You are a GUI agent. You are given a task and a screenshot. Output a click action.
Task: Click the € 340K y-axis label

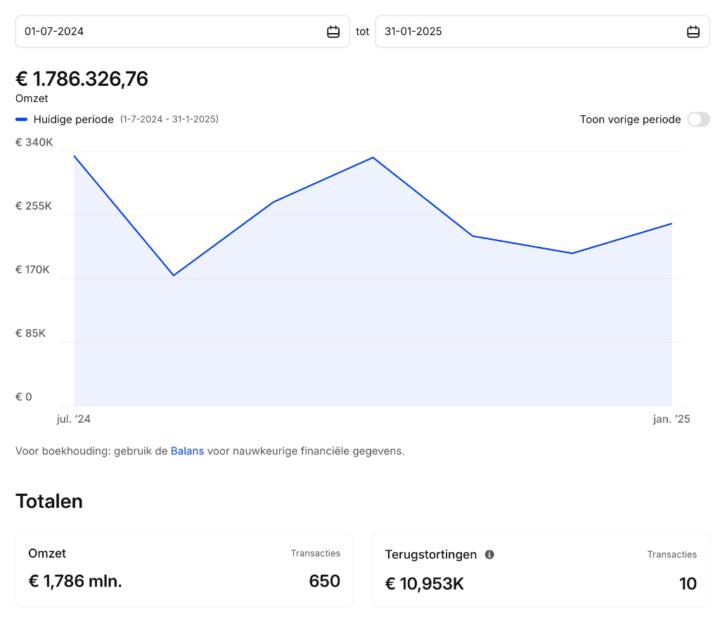coord(34,143)
